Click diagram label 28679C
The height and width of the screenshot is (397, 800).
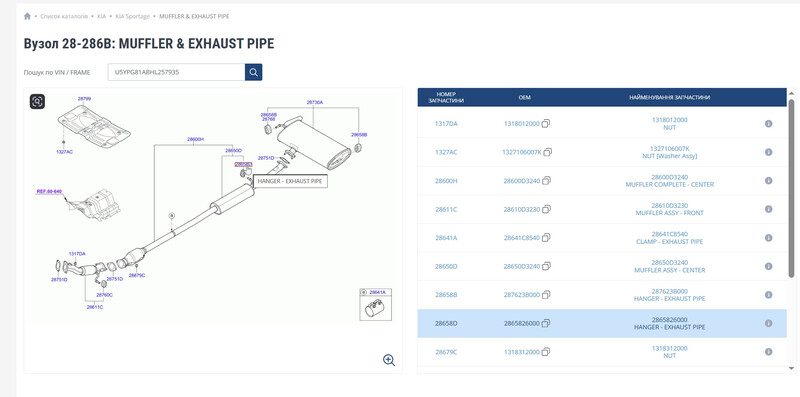click(137, 275)
